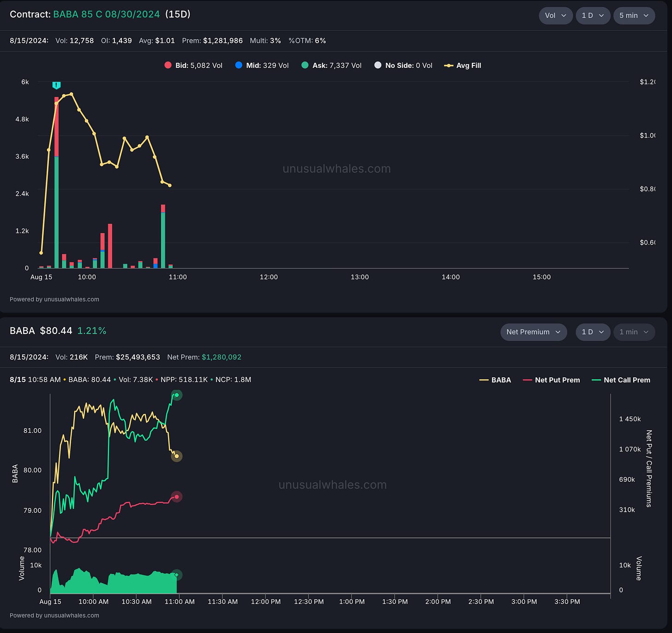
Task: Click the Prem: $1,281,986 value
Action: [x=212, y=41]
